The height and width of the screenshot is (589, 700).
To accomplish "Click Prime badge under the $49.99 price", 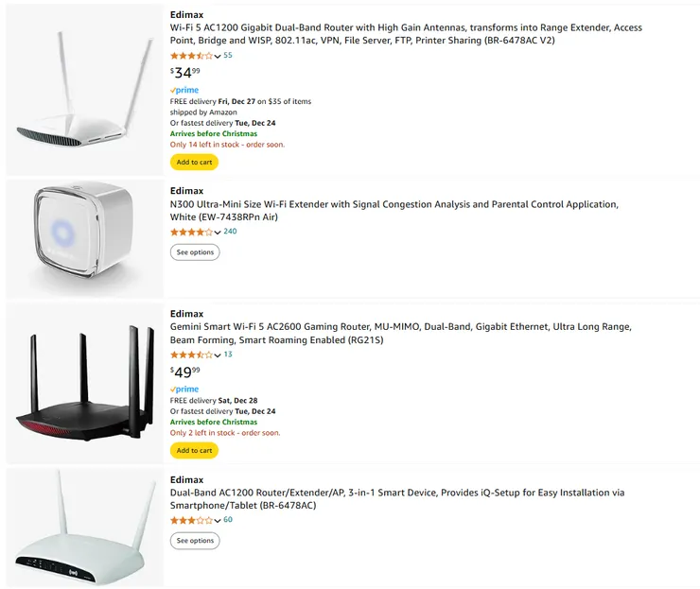I will (184, 390).
